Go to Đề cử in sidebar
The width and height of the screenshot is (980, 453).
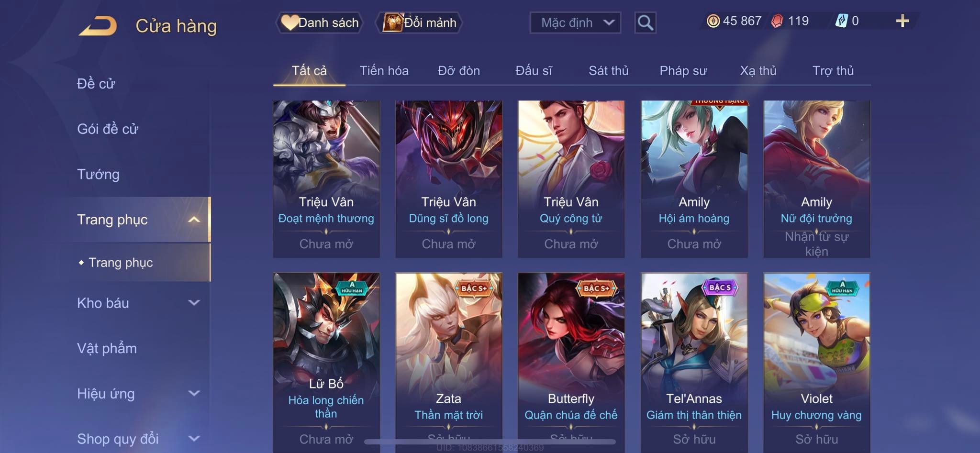click(96, 84)
